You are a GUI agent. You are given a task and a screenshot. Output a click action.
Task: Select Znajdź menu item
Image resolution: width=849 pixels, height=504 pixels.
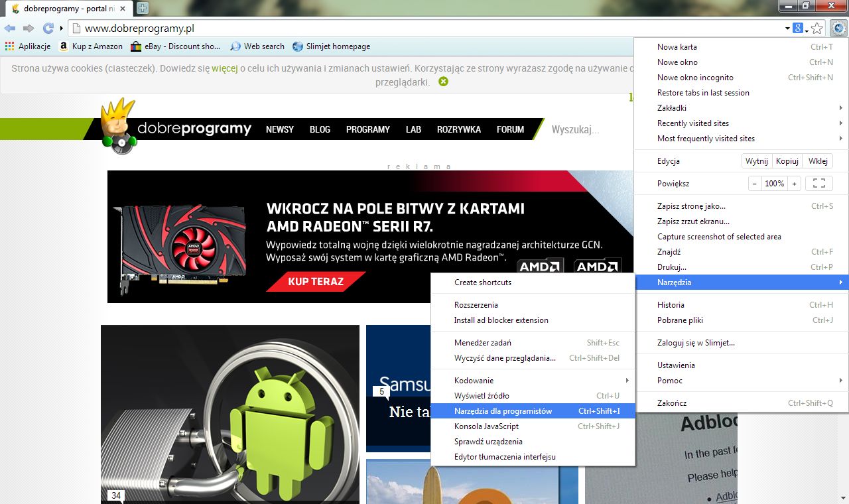(740, 252)
